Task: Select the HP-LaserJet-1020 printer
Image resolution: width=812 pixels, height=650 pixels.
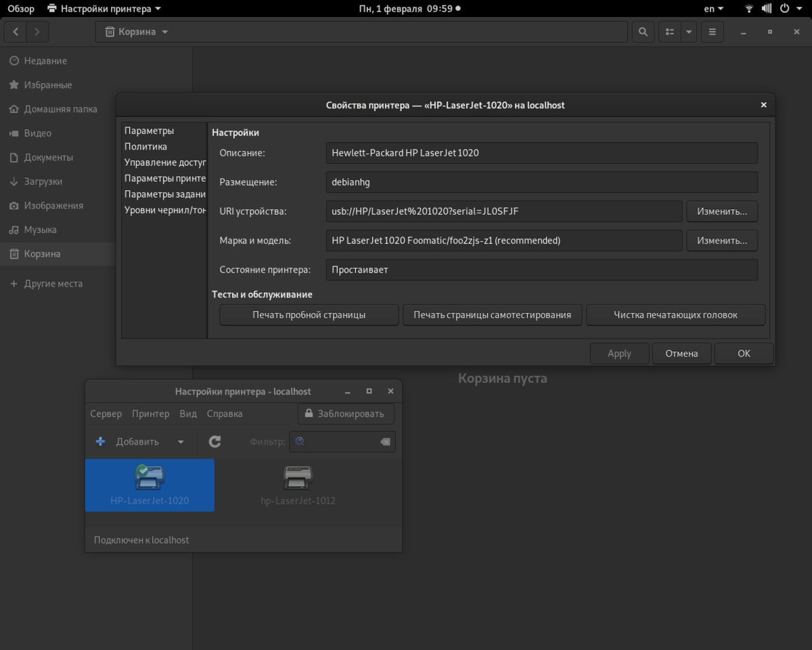Action: tap(150, 485)
